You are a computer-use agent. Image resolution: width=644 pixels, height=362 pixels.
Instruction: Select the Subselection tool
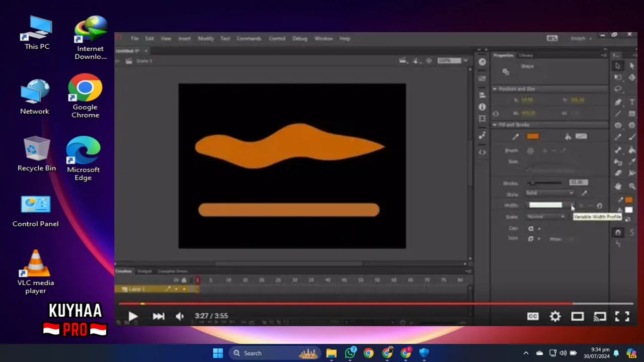[632, 66]
